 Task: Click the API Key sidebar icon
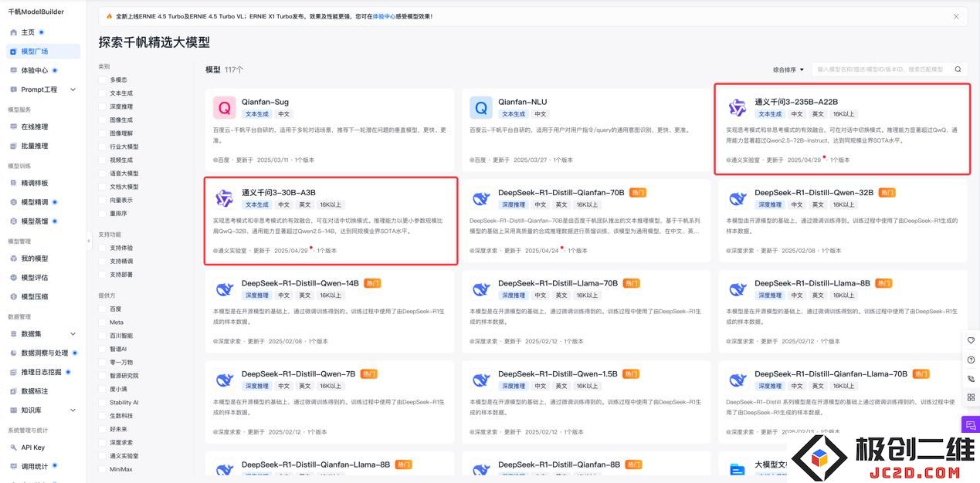click(x=13, y=448)
